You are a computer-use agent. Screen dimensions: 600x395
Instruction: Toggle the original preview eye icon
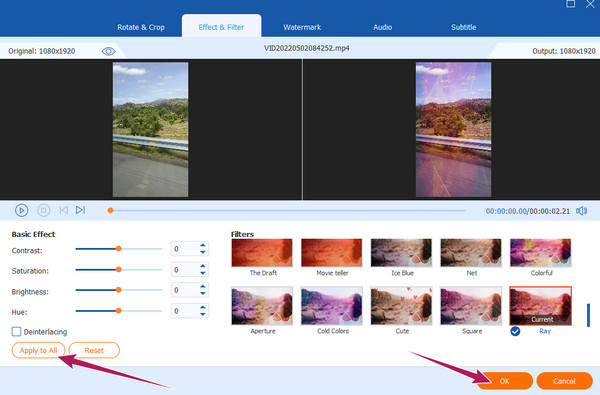pyautogui.click(x=109, y=51)
